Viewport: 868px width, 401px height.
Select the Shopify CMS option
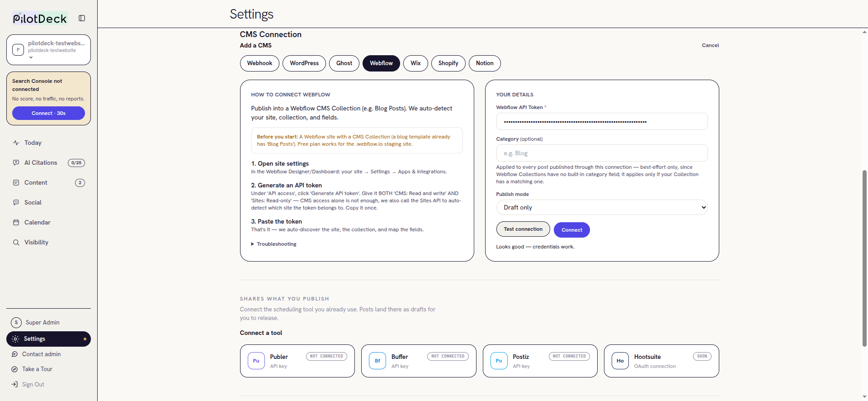(x=448, y=63)
